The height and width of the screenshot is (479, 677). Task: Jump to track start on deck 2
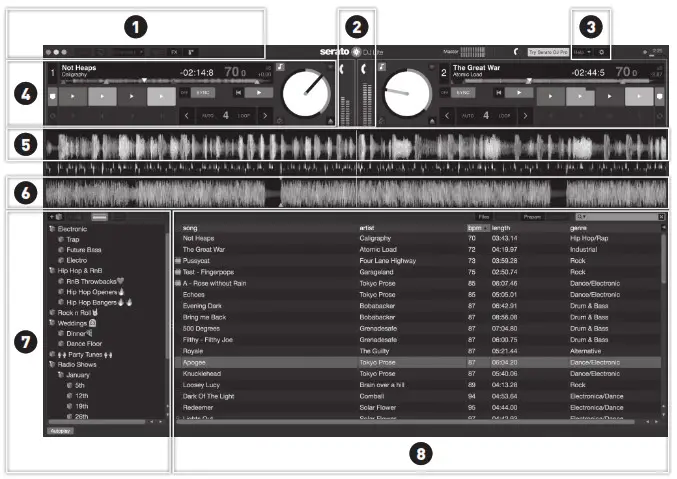(x=498, y=92)
